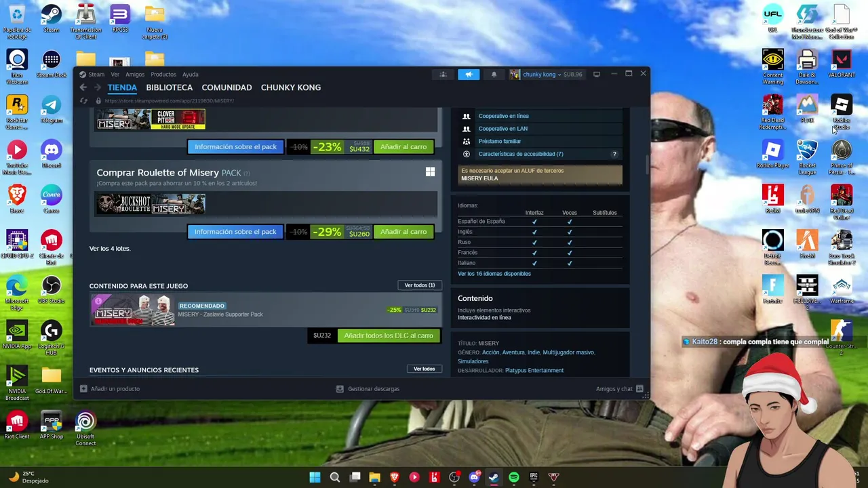Screen dimensions: 868x488
Task: Click the Misery Clover Pit bundle image
Action: pyautogui.click(x=151, y=119)
